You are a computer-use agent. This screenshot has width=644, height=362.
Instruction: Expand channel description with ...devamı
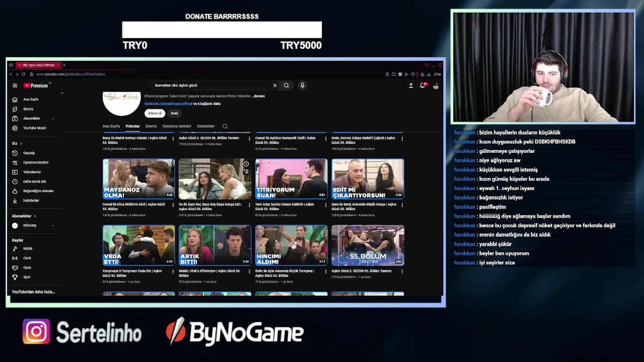click(x=259, y=96)
